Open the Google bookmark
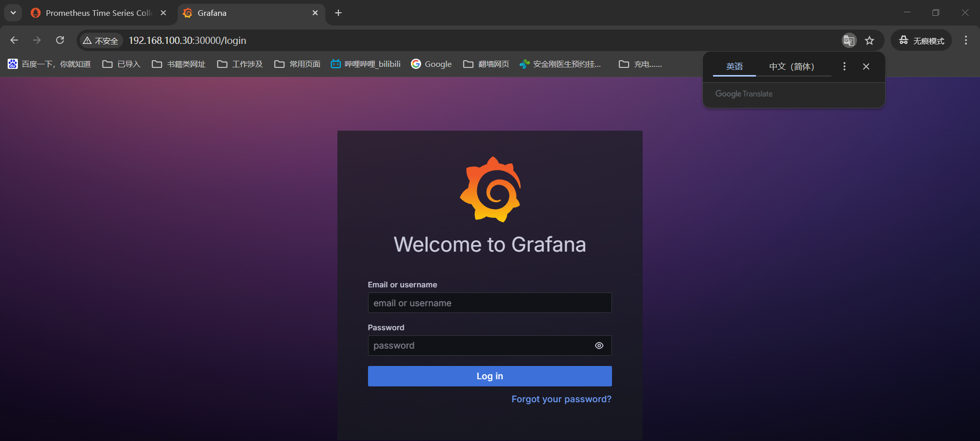 (432, 64)
